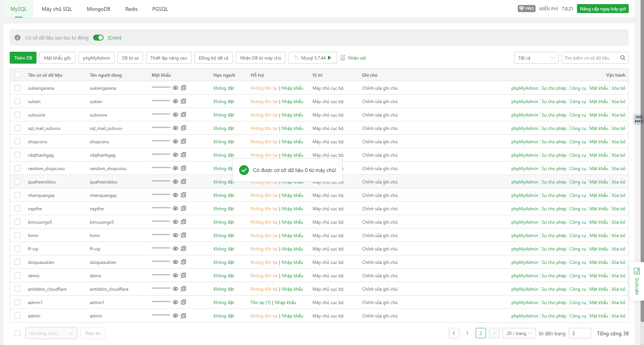Switch to the MongoDB tab
644x345 pixels.
(x=98, y=9)
